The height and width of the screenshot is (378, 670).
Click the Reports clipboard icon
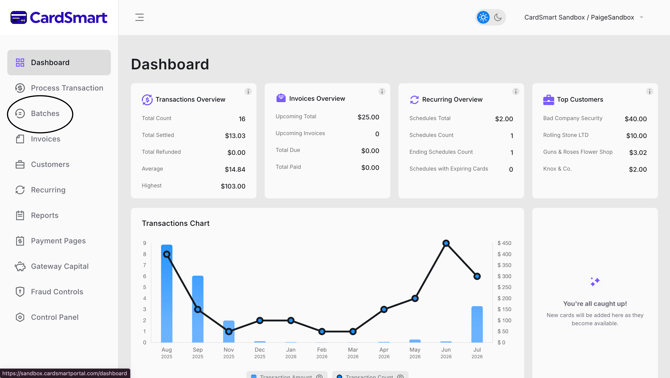pos(20,215)
